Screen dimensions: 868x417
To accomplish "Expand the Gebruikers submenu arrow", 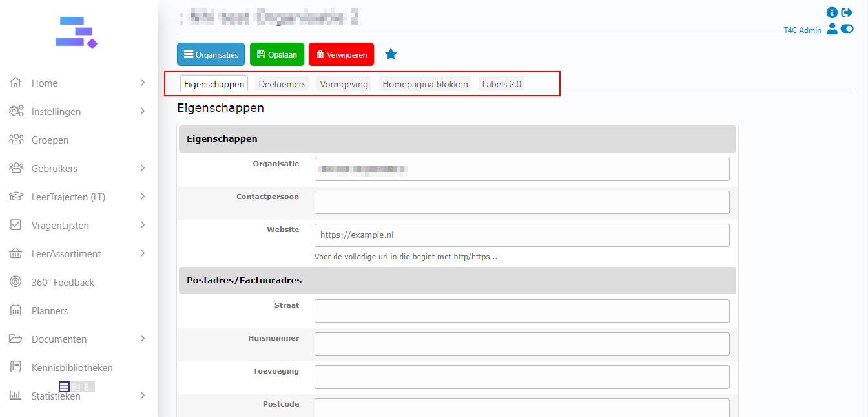I will 143,168.
